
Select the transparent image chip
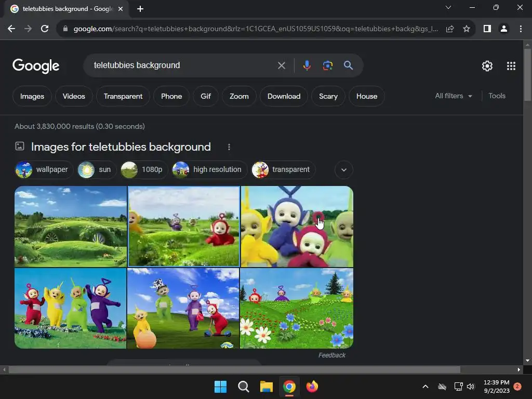283,170
